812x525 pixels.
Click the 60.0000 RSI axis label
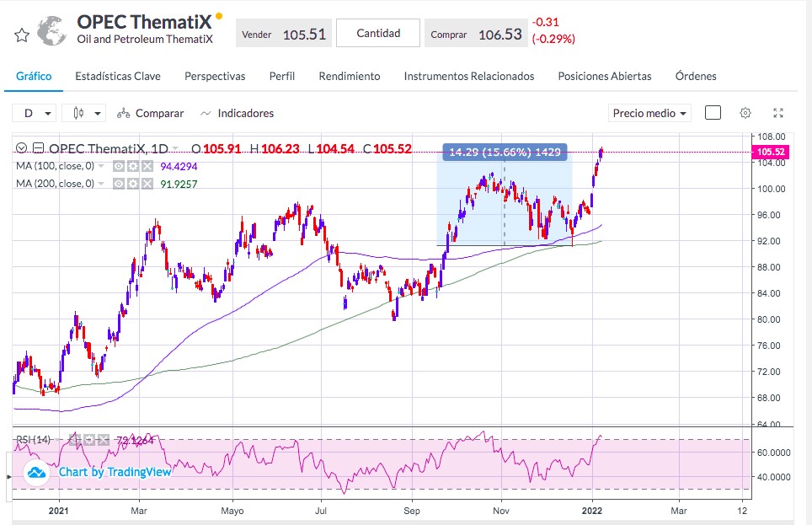pyautogui.click(x=774, y=453)
